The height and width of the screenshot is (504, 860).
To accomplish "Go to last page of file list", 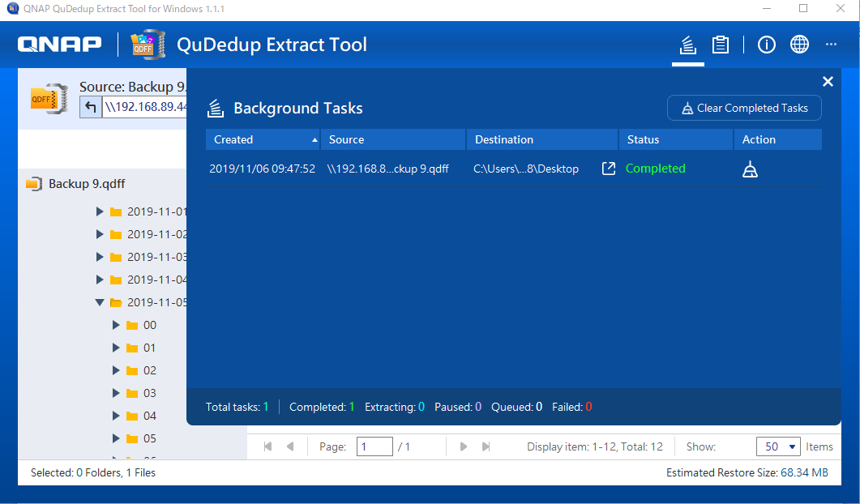I will click(486, 446).
